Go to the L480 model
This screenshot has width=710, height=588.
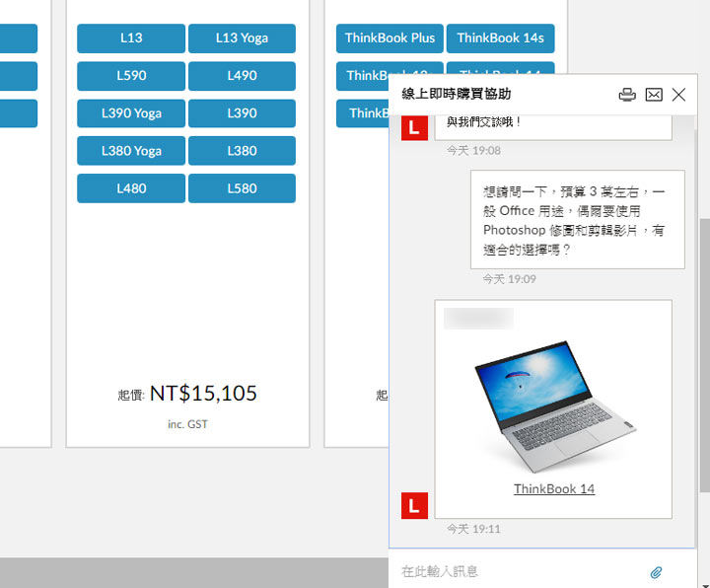[x=131, y=188]
